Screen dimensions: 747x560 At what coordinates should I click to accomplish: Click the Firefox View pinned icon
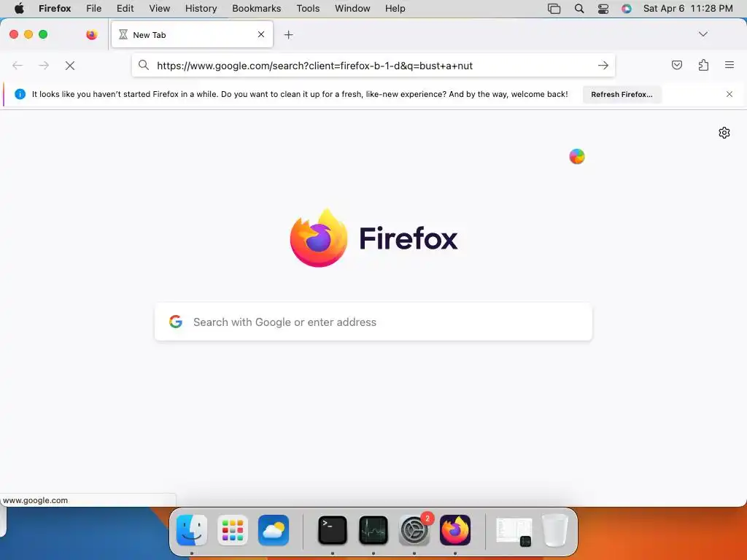pyautogui.click(x=92, y=34)
